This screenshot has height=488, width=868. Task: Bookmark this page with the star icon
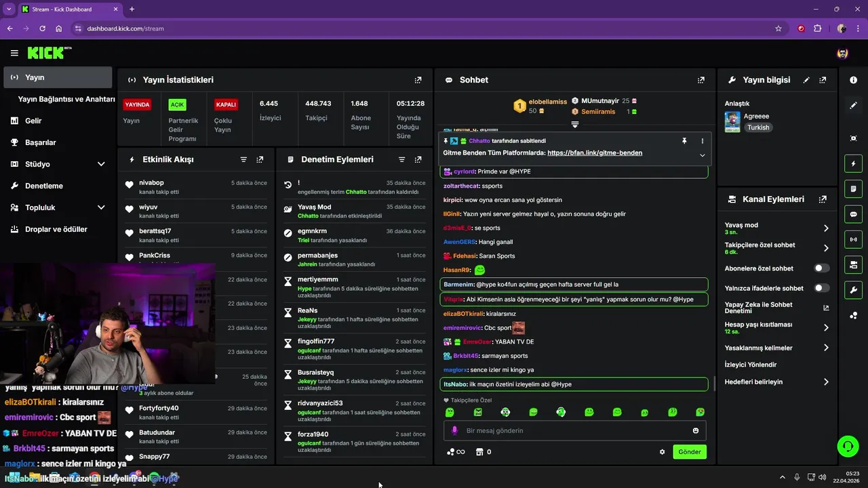click(778, 28)
